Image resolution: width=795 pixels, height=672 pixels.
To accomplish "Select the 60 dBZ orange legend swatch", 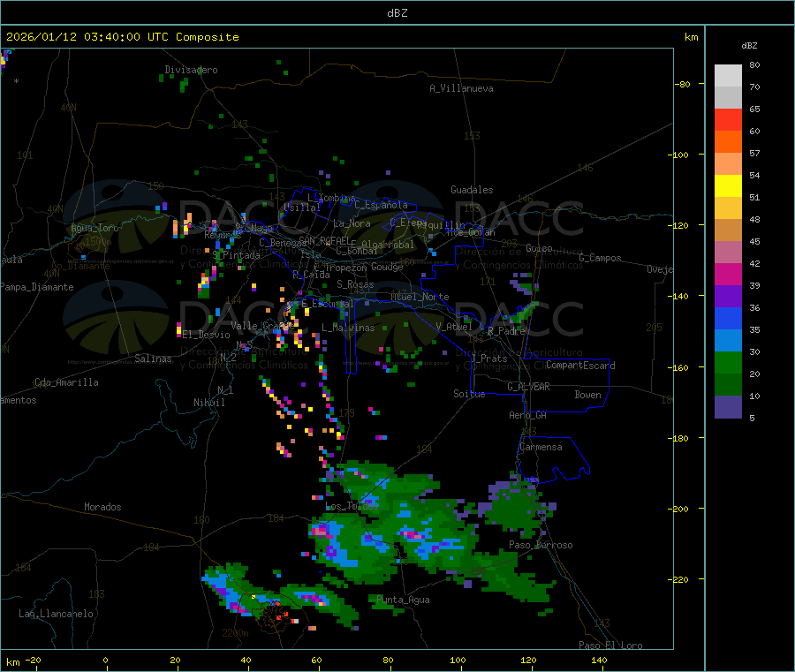I will coord(728,142).
